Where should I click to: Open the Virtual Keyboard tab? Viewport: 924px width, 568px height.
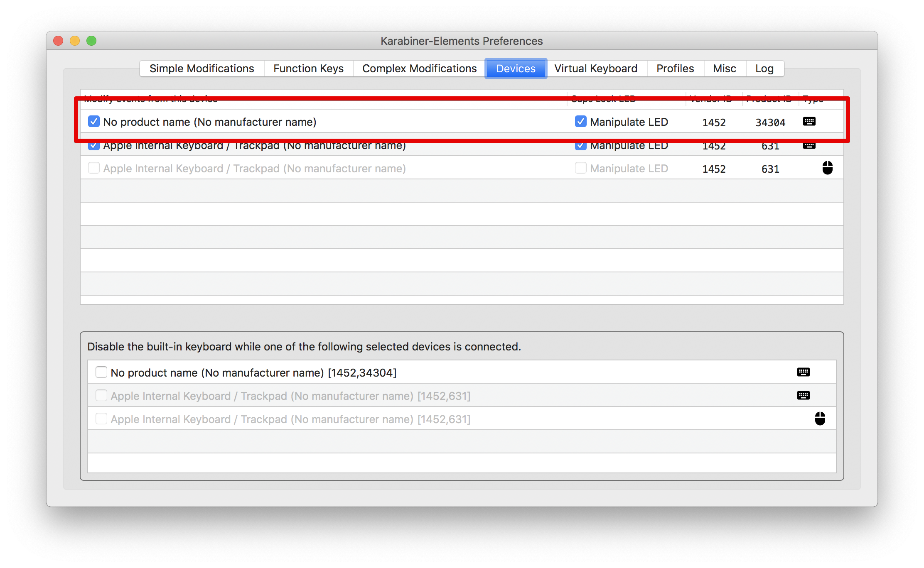(595, 69)
